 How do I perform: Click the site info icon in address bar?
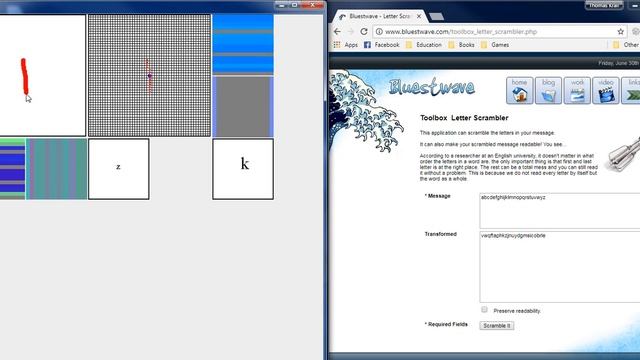[379, 31]
